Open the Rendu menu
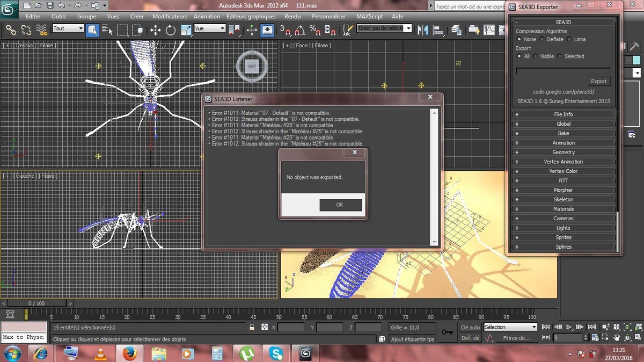Image resolution: width=644 pixels, height=362 pixels. click(x=292, y=17)
